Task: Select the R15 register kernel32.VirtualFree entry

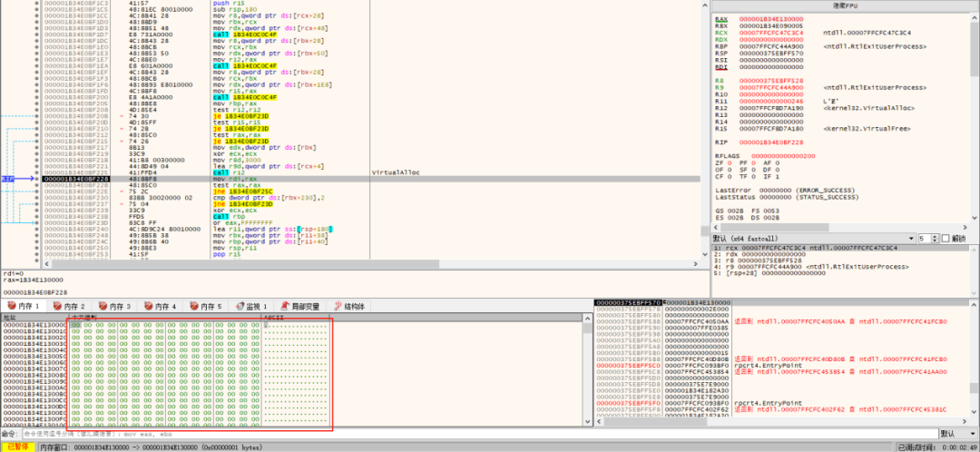Action: coord(815,128)
